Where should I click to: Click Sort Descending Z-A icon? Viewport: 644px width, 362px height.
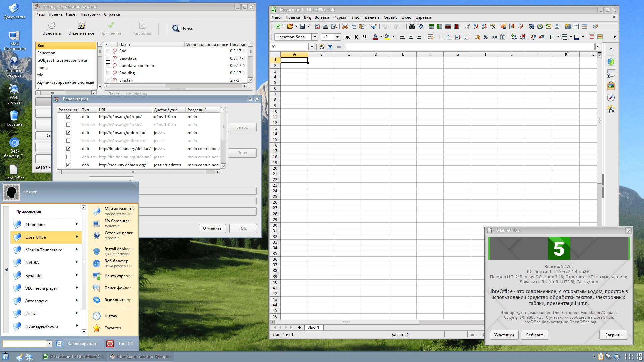[484, 27]
